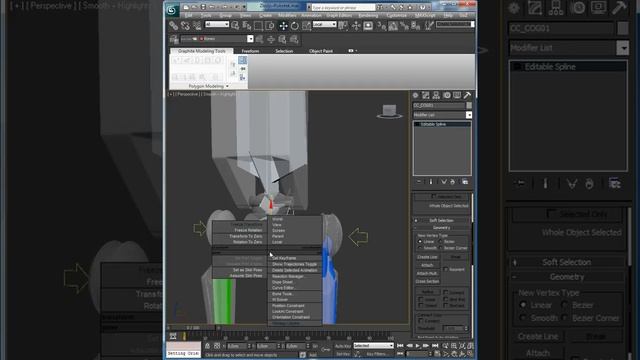Select the Linear vertex type radio

pos(420,242)
